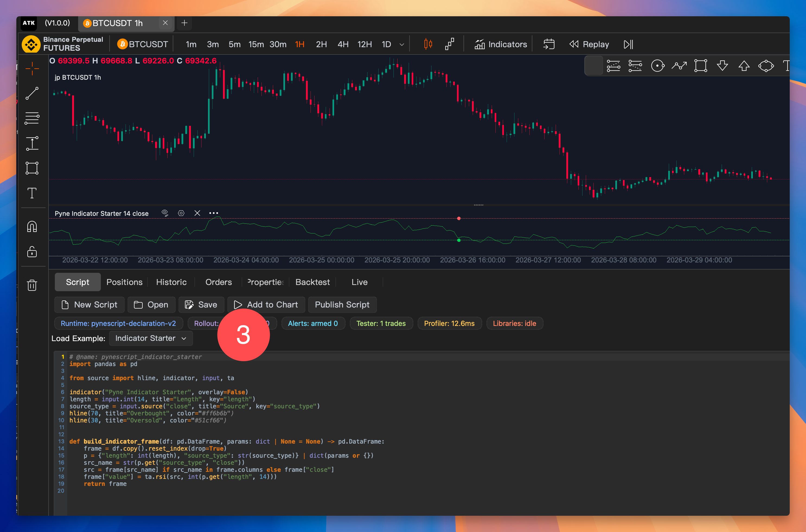Open the candlestick chart type icon
This screenshot has width=806, height=532.
coord(428,44)
